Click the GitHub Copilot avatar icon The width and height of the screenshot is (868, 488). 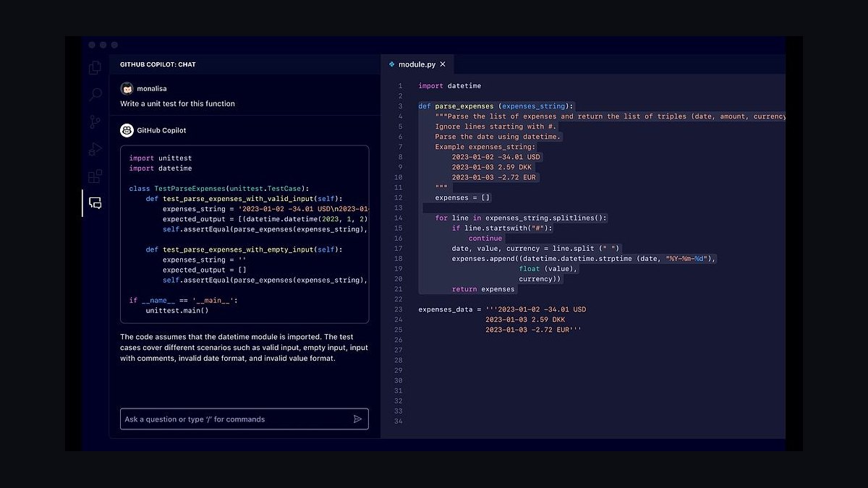[x=127, y=130]
